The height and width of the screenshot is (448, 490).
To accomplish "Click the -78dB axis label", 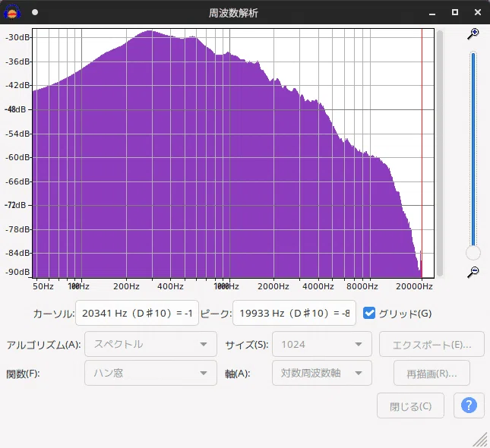I will pyautogui.click(x=17, y=229).
